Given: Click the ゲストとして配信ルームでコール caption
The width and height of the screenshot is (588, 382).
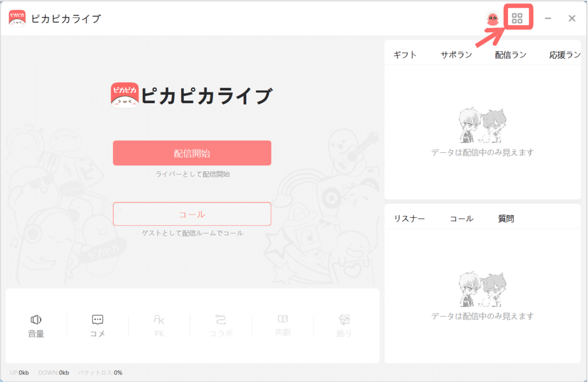Looking at the screenshot, I should [x=193, y=233].
